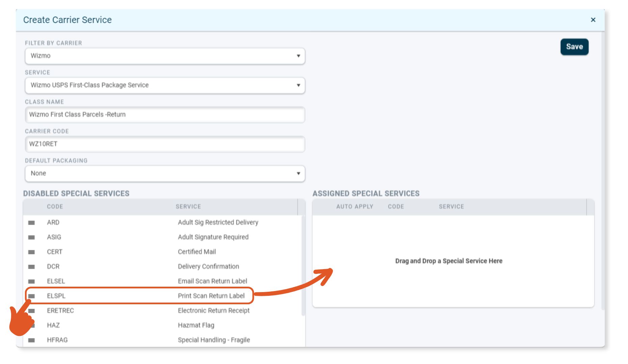Click the drag handle beside ASIG row
Screen dimensions: 628x364
pyautogui.click(x=31, y=237)
